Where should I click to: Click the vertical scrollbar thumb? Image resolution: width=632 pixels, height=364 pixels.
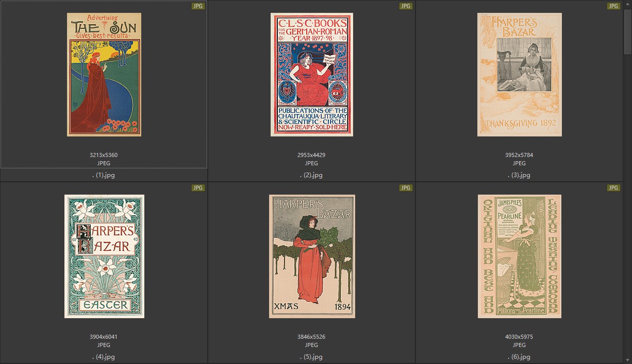point(627,31)
